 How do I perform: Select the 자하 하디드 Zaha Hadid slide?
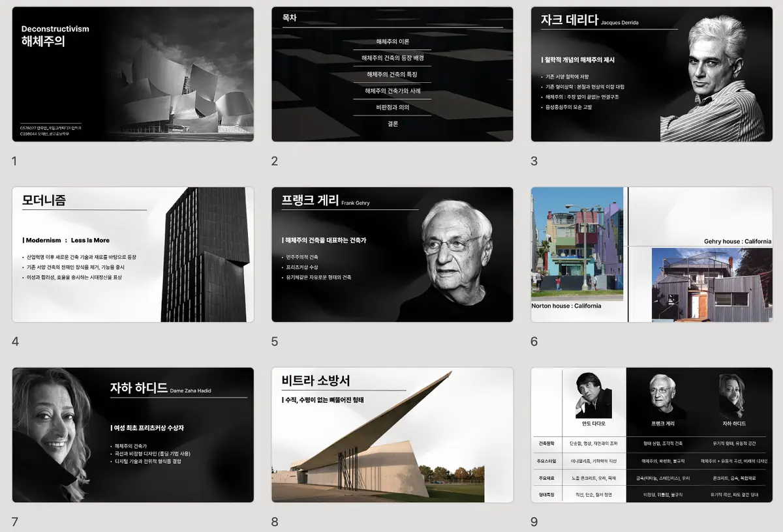click(x=132, y=435)
